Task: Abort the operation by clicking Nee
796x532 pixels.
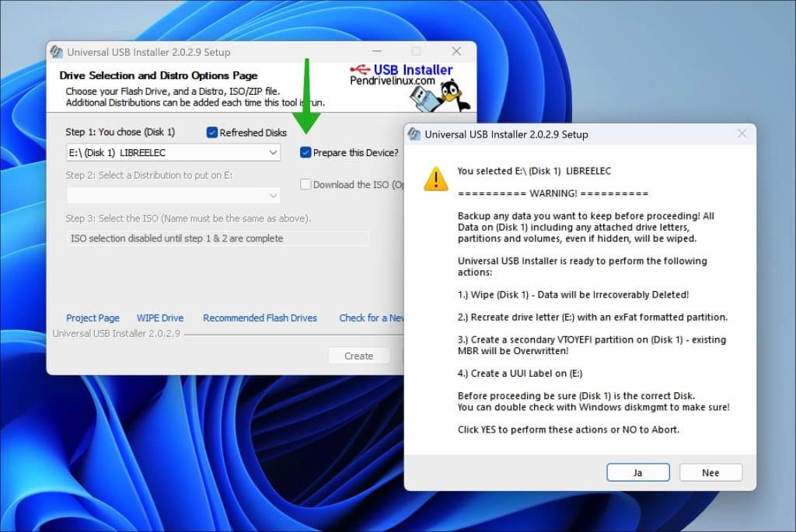Action: [710, 471]
